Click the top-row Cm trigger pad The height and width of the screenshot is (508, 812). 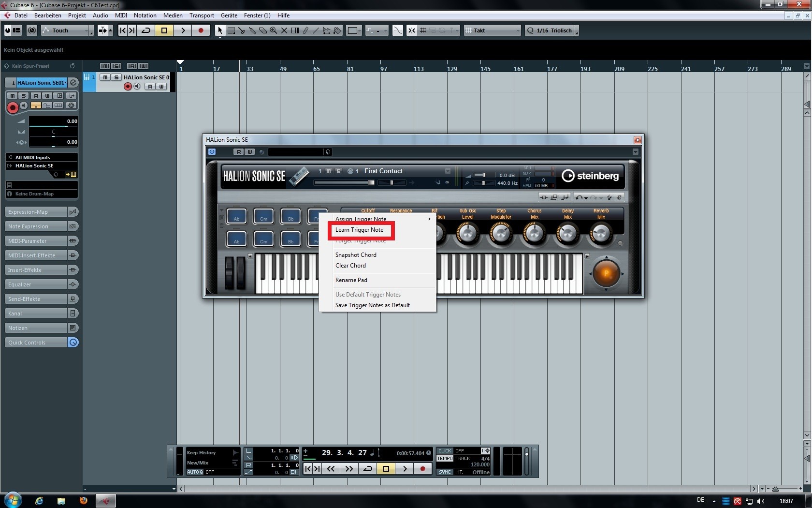[x=263, y=216]
